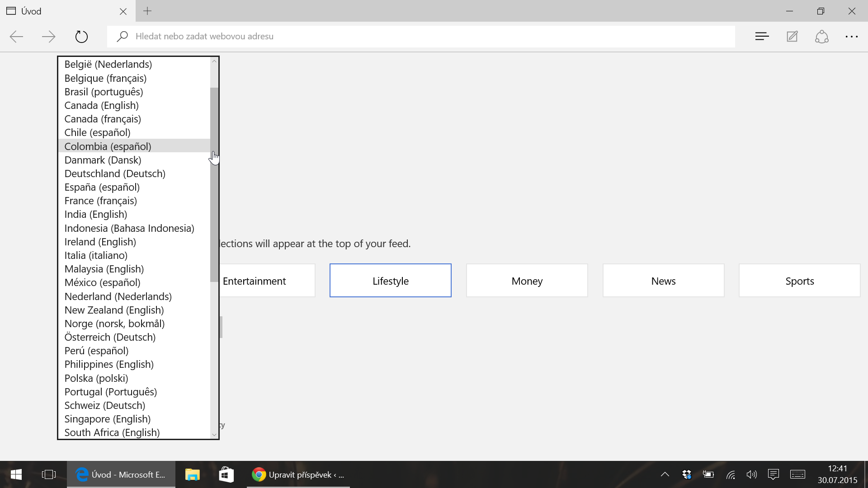Click the Forward navigation arrow
868x488 pixels.
[48, 37]
